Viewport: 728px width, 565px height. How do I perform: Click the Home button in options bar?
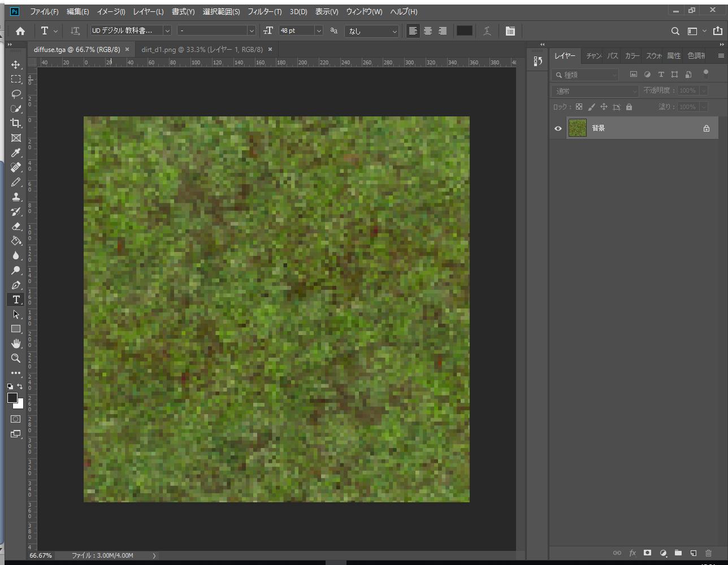[20, 31]
